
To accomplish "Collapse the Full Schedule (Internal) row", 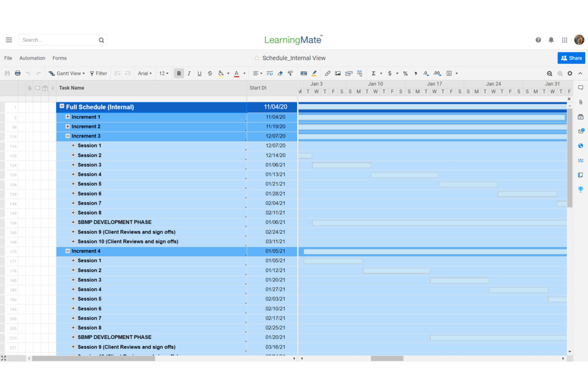I will pos(62,106).
